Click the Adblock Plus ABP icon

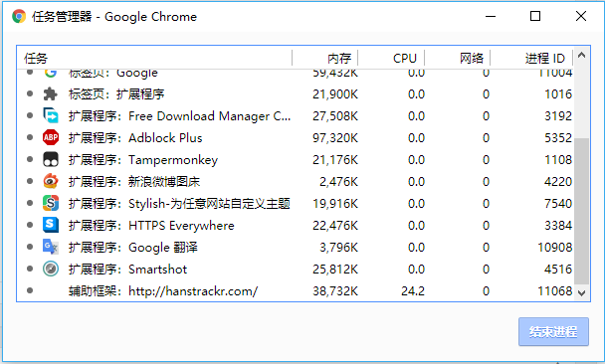(51, 137)
